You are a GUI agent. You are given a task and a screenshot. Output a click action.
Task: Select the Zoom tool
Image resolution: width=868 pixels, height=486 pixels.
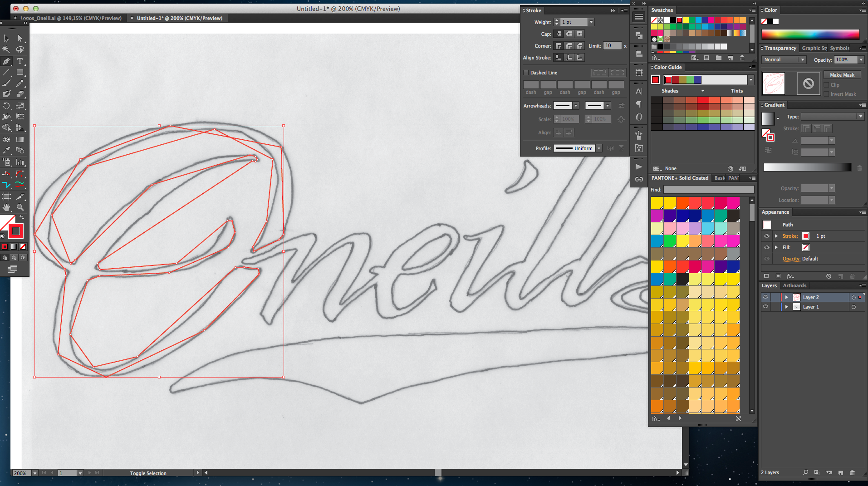(x=20, y=207)
